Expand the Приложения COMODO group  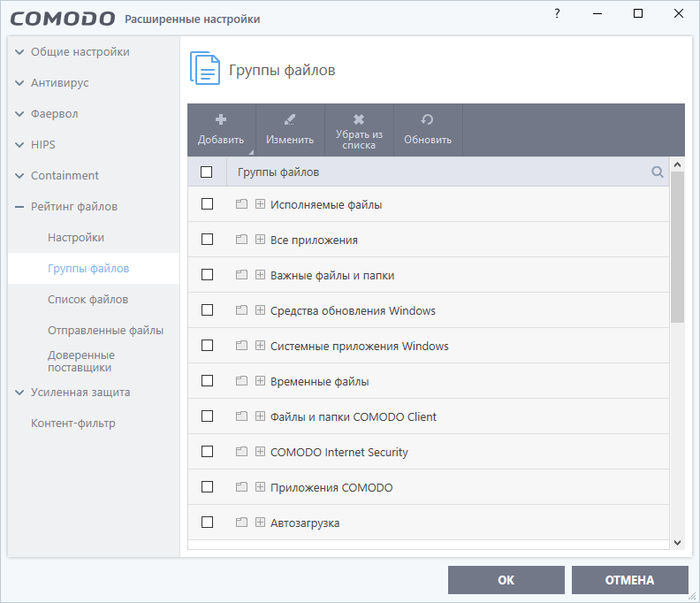[x=260, y=487]
